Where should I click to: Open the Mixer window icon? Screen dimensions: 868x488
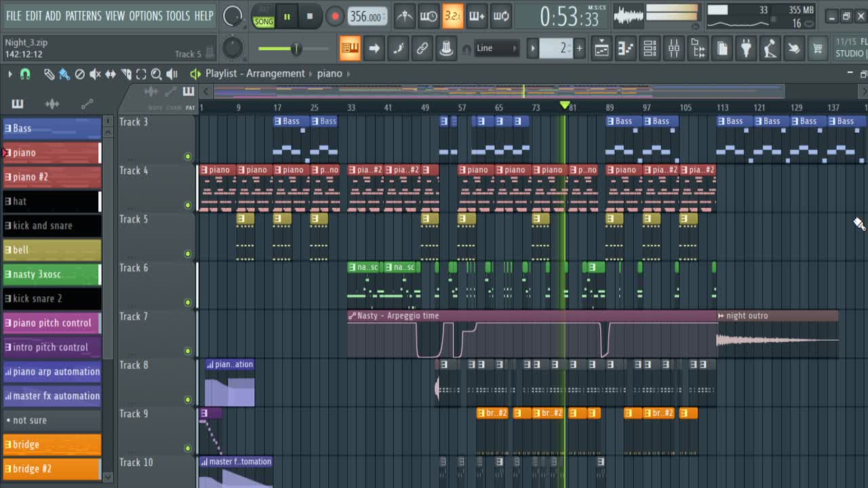point(674,48)
